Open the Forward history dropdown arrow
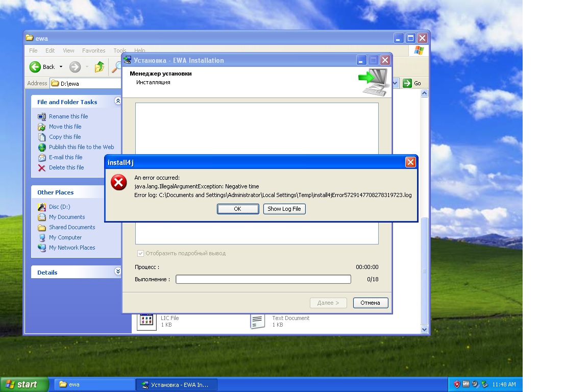 87,67
